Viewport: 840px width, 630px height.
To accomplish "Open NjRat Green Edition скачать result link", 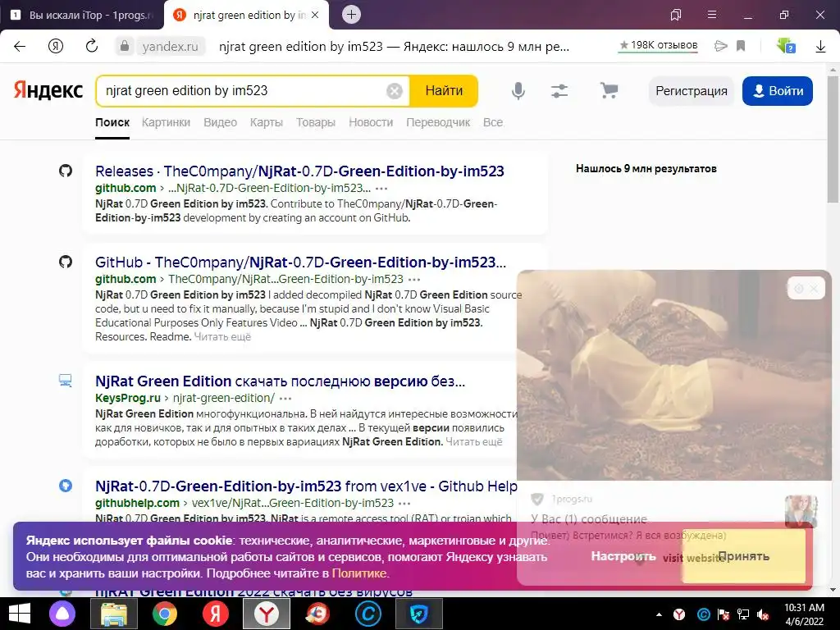I will [281, 381].
